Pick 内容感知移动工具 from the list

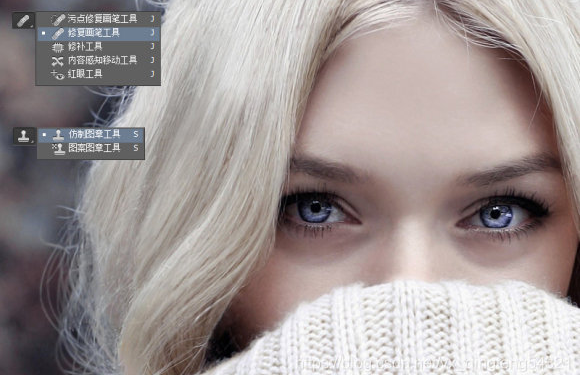click(98, 60)
